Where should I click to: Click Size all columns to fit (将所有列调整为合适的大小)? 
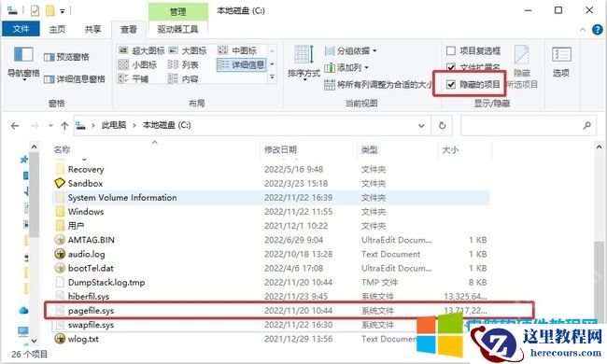point(378,84)
